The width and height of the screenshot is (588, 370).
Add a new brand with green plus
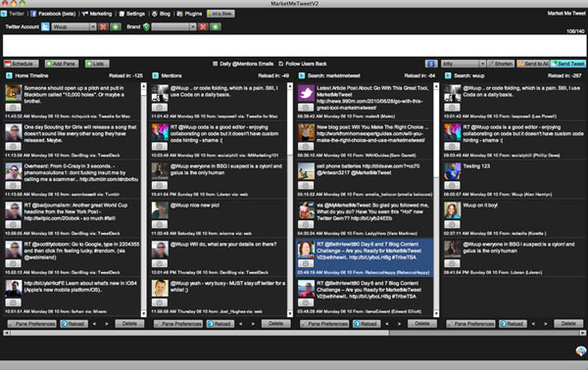[x=216, y=26]
